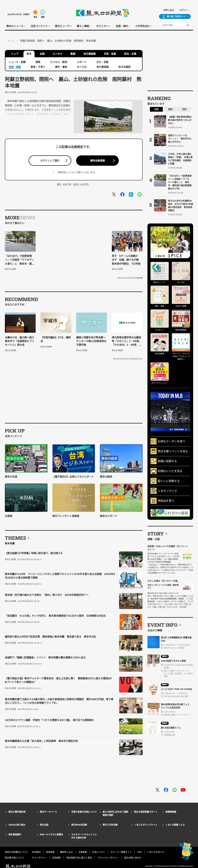Click ログインして読む button
This screenshot has width=198, height=868.
(50, 161)
